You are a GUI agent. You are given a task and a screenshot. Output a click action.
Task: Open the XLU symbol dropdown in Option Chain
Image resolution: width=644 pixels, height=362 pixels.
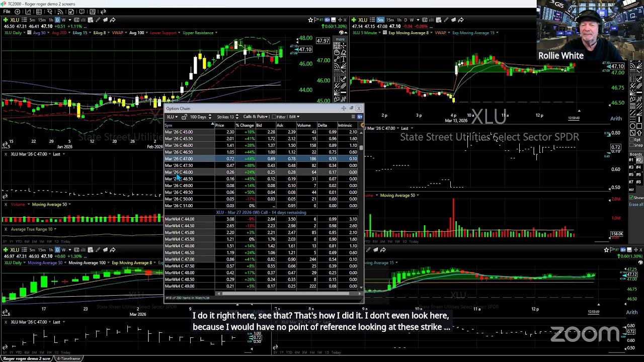172,117
